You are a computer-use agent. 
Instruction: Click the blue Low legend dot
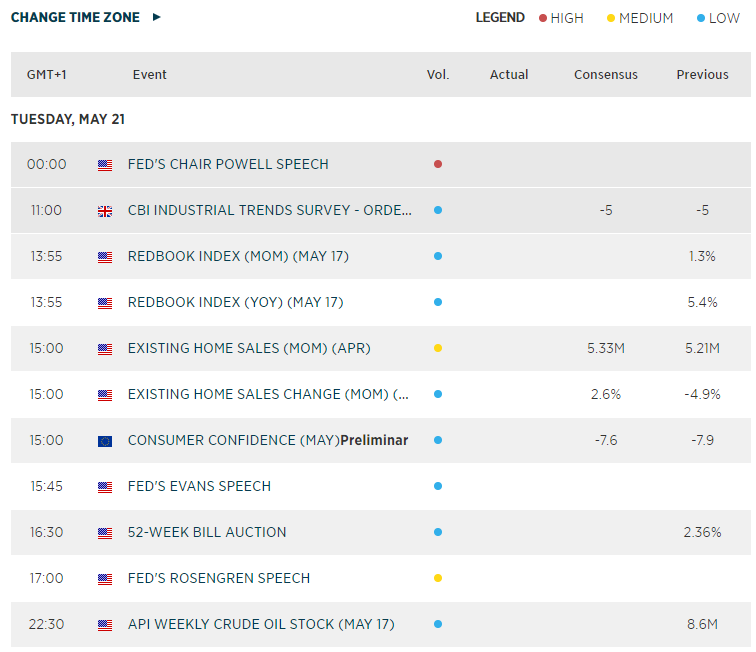click(x=701, y=18)
